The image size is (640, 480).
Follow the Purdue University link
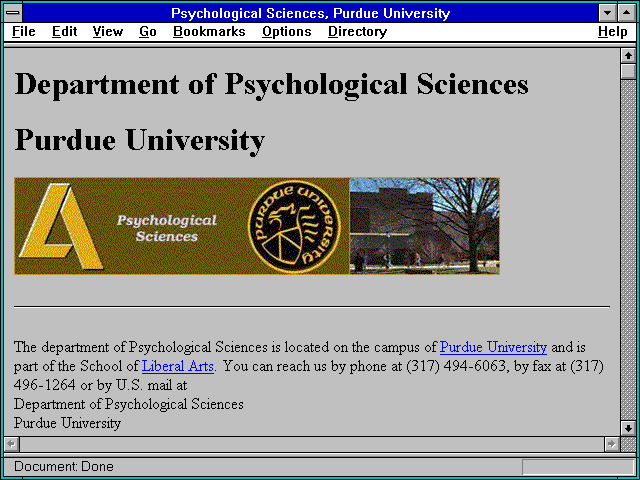coord(493,347)
